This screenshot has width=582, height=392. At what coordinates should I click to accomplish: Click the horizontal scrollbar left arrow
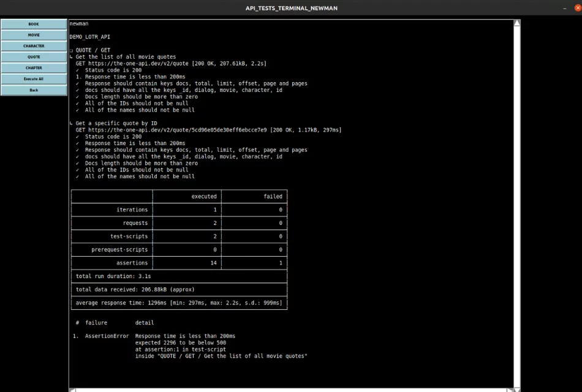pyautogui.click(x=72, y=390)
